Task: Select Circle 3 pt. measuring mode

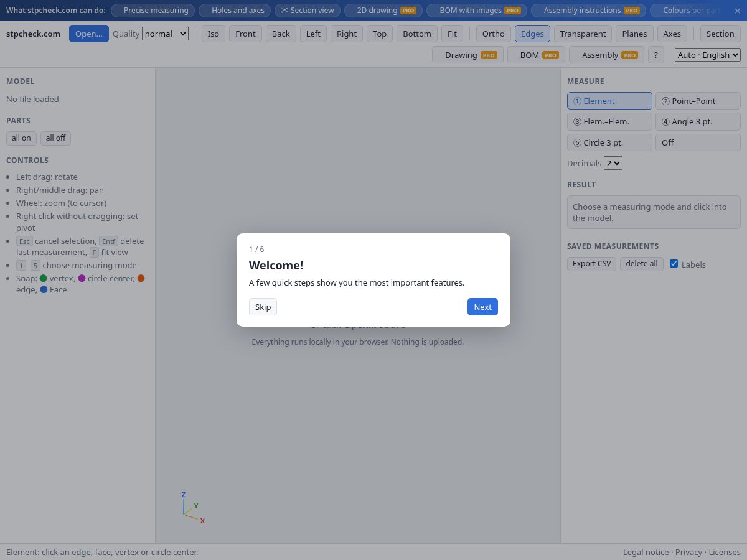Action: [x=609, y=142]
